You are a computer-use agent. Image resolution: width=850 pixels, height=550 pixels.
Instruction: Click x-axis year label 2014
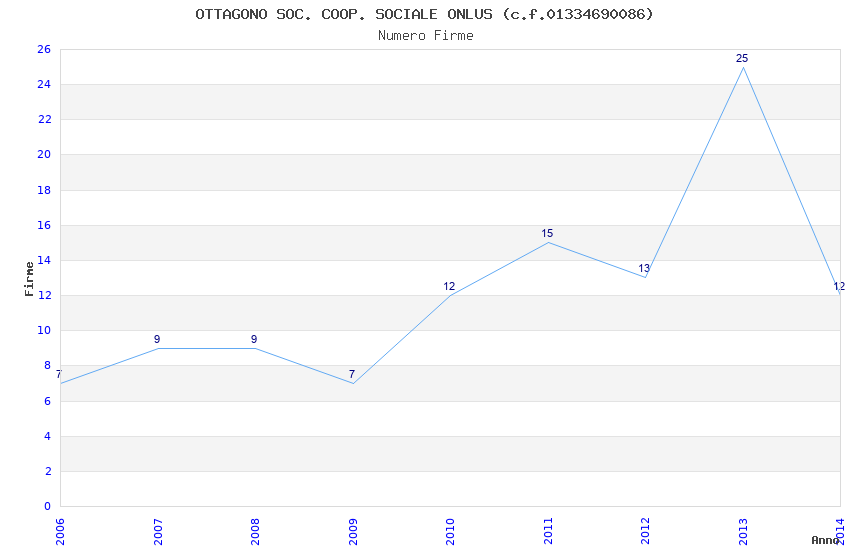[x=841, y=532]
